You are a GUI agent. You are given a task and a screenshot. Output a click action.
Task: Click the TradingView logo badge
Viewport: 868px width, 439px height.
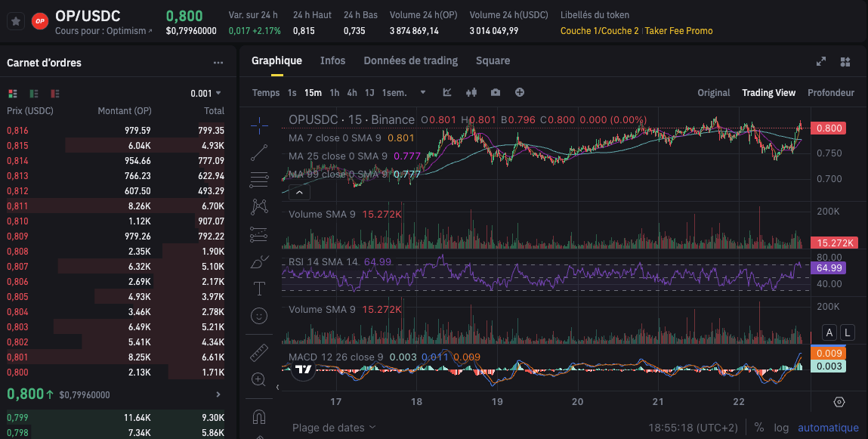pyautogui.click(x=304, y=369)
